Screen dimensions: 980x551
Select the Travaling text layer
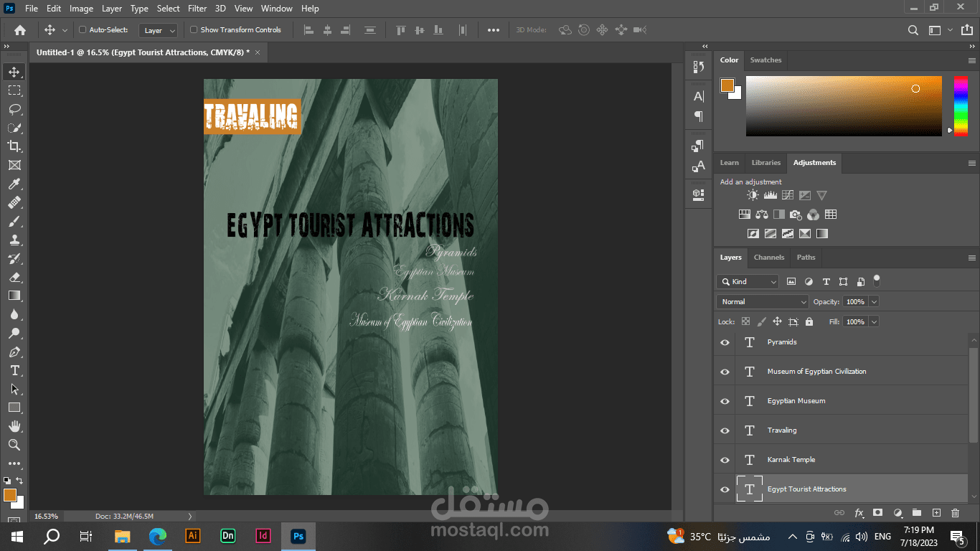[x=782, y=430]
